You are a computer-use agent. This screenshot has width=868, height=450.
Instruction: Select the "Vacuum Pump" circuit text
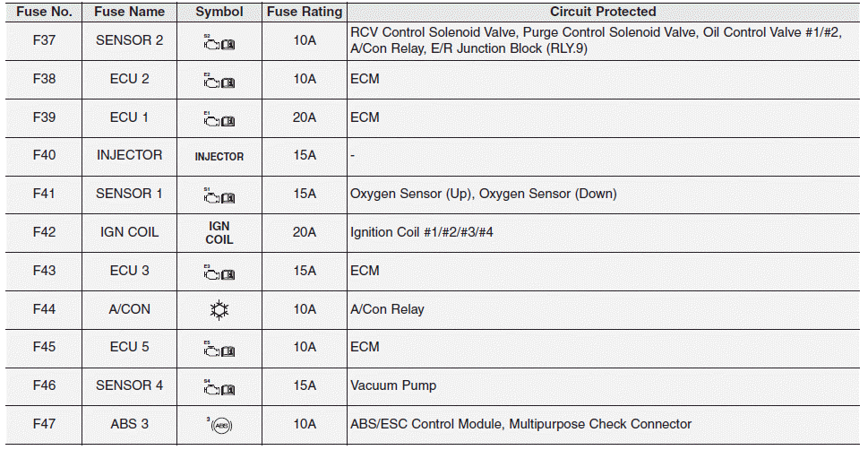[x=393, y=385]
